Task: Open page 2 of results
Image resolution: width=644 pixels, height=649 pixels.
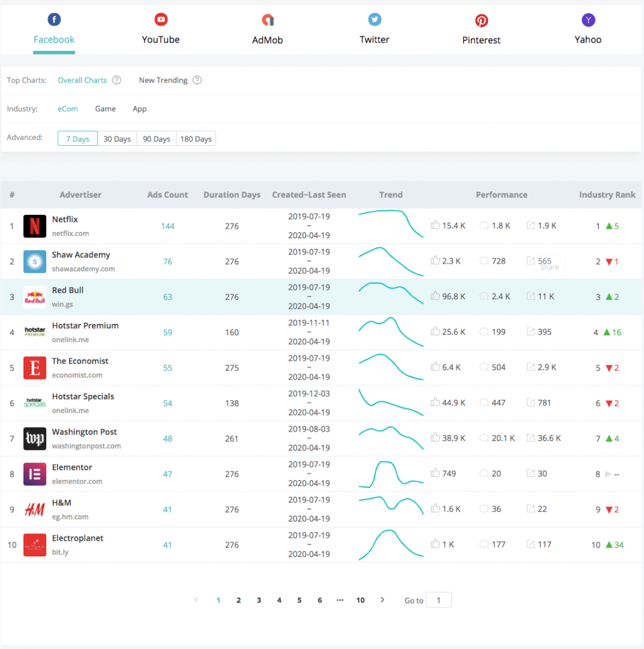Action: (239, 600)
